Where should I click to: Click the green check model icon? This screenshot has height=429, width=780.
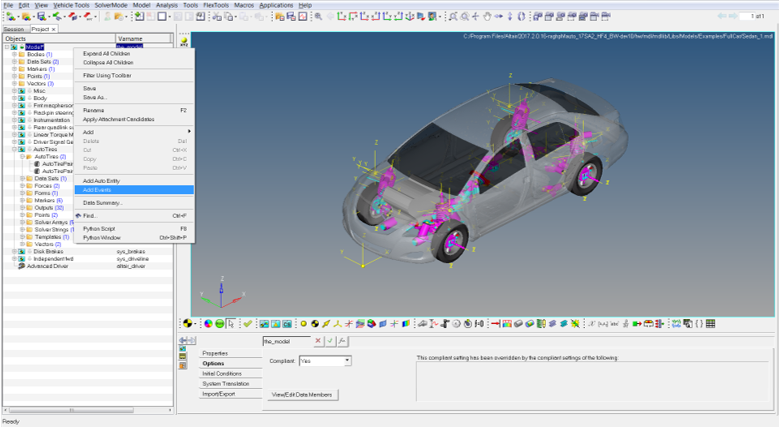tap(247, 323)
